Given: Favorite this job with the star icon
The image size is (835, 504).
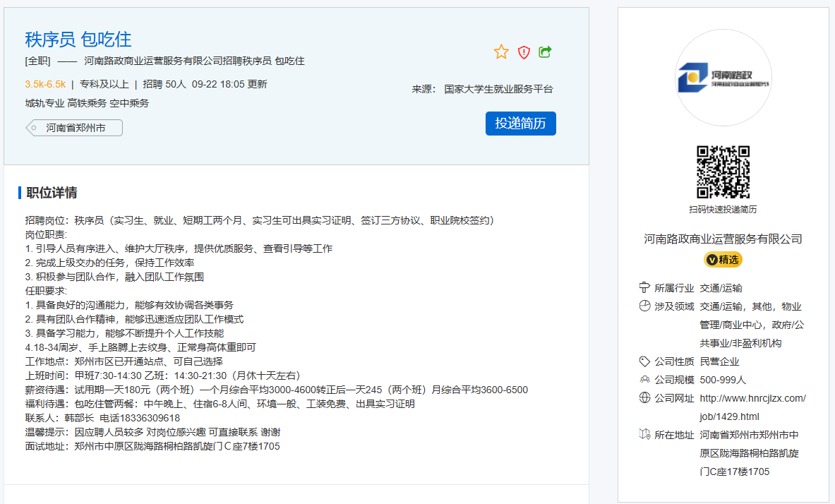Looking at the screenshot, I should pos(501,52).
